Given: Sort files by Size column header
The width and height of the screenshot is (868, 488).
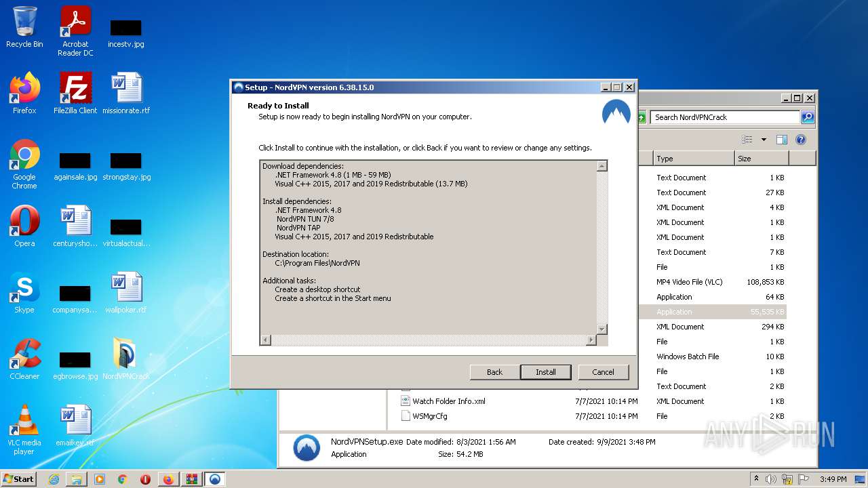Looking at the screenshot, I should [x=762, y=159].
